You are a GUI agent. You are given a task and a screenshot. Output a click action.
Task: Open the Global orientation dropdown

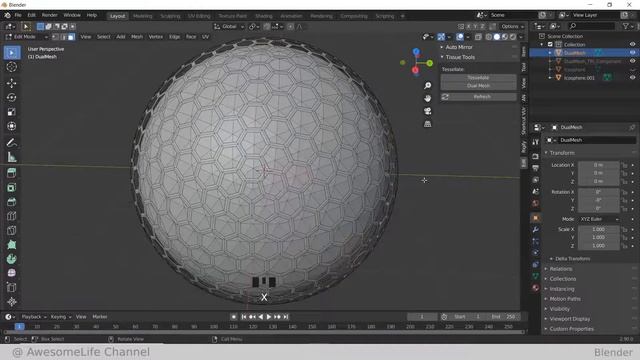229,27
